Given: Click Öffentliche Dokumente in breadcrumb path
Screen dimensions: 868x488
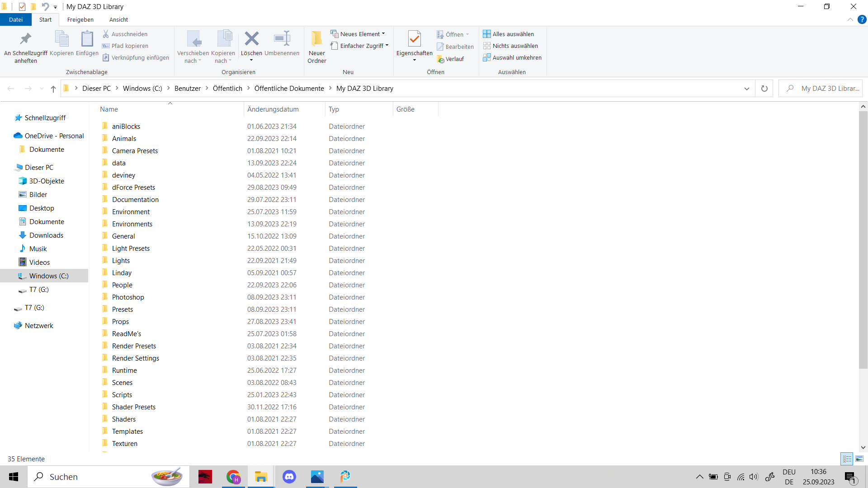Looking at the screenshot, I should pyautogui.click(x=289, y=89).
